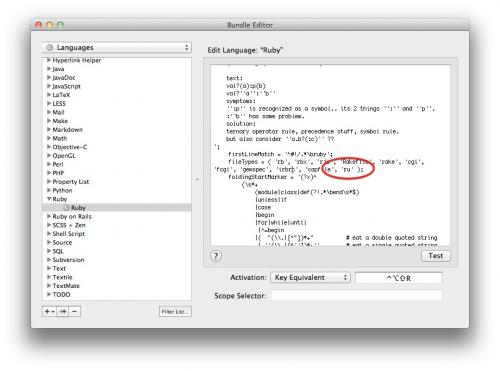Click the remove item minus button
500x371 pixels.
coord(75,311)
